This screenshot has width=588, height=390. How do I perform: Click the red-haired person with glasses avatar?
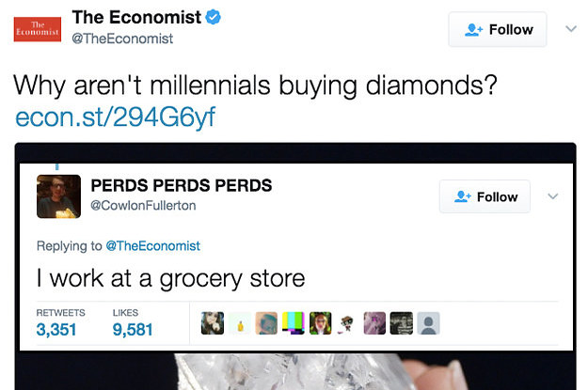pos(320,322)
